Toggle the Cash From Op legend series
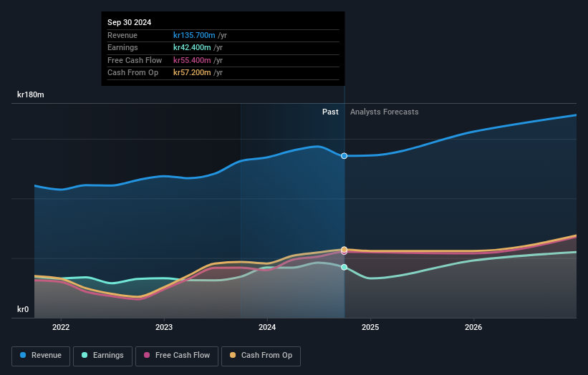The image size is (588, 375). coord(261,356)
